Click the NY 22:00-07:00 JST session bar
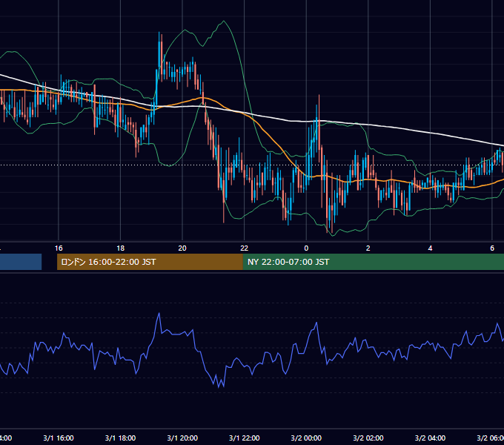This screenshot has height=445, width=504. pos(373,262)
